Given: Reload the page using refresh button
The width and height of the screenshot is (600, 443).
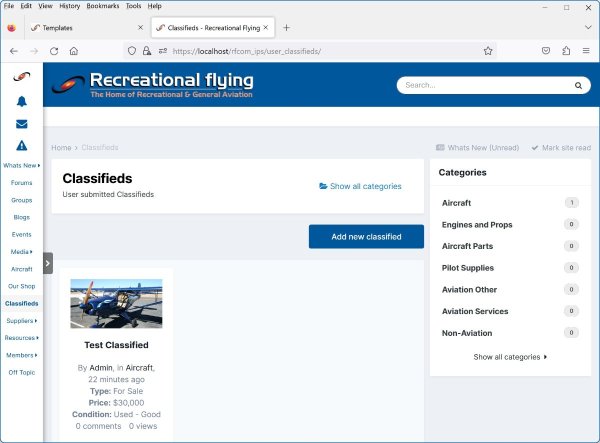Looking at the screenshot, I should [54, 50].
